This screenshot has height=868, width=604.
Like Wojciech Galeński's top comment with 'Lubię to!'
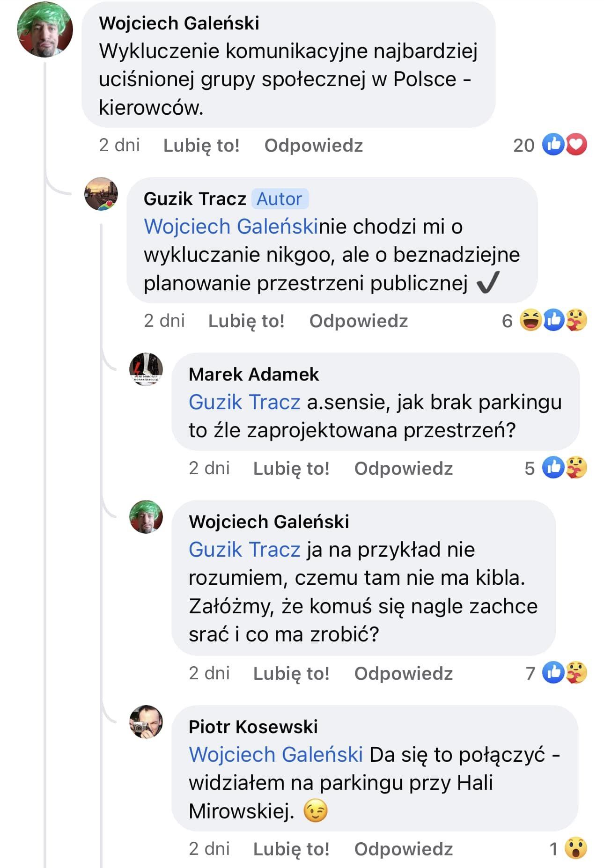coord(201,145)
